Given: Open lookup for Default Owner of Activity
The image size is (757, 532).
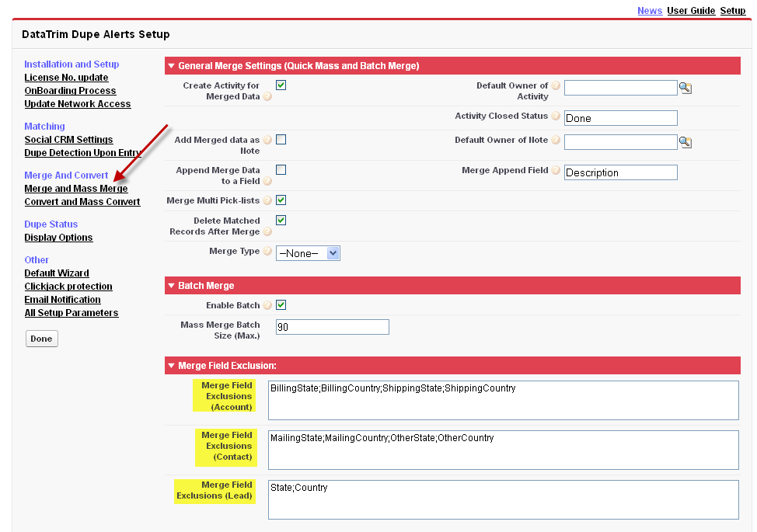Looking at the screenshot, I should 685,88.
